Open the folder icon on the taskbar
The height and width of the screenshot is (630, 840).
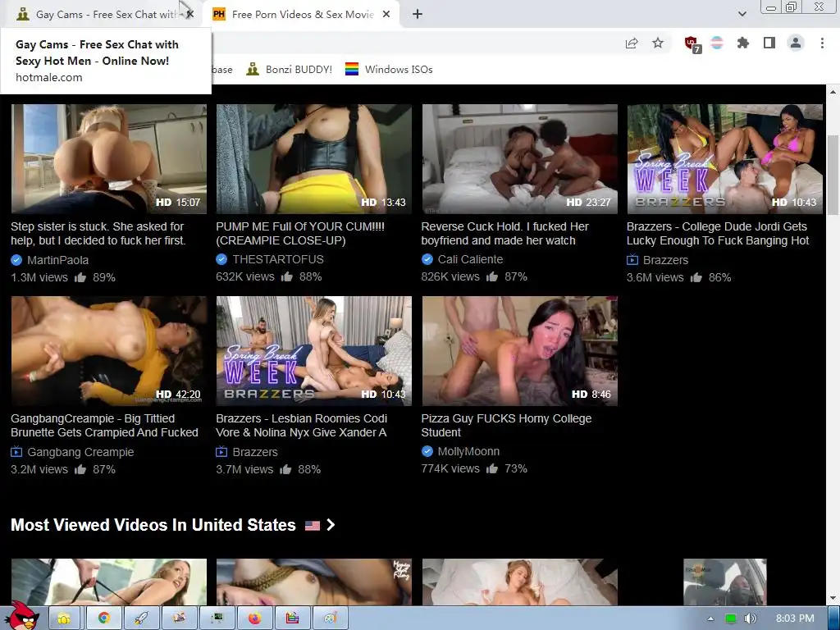click(64, 619)
